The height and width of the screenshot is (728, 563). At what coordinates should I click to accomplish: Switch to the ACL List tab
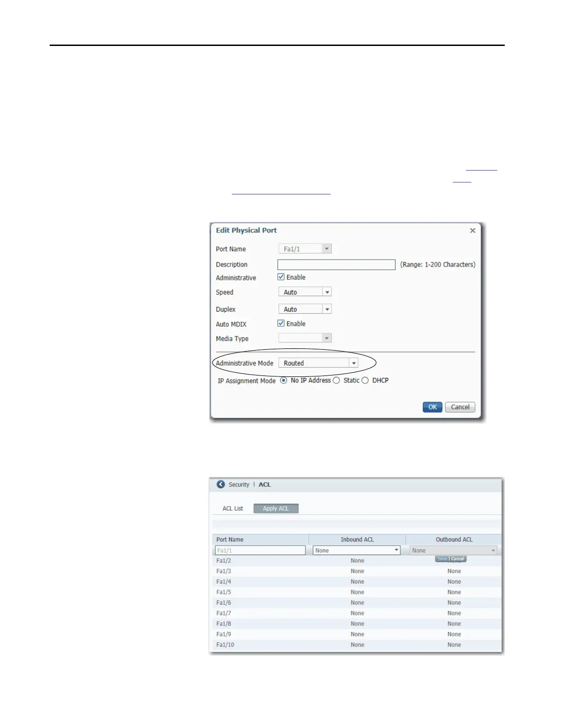pyautogui.click(x=233, y=508)
